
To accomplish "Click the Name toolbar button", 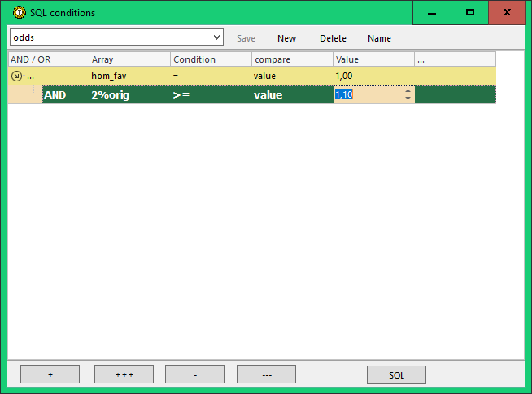I will (379, 38).
